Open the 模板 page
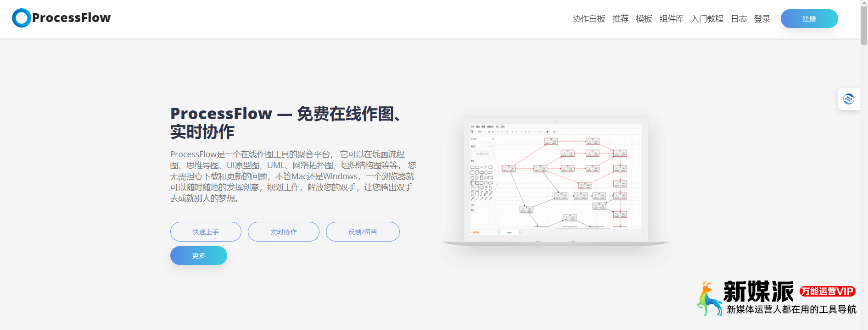Image resolution: width=868 pixels, height=330 pixels. pyautogui.click(x=644, y=19)
